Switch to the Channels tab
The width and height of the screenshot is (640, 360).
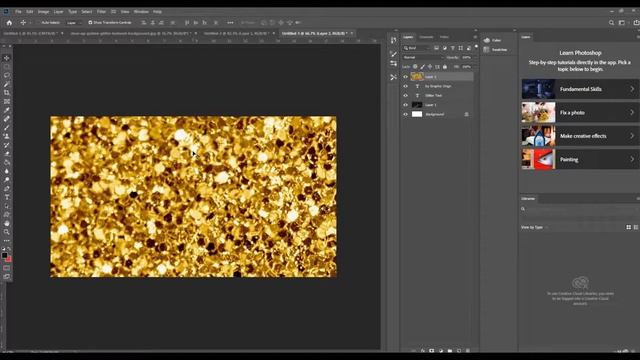coord(426,37)
